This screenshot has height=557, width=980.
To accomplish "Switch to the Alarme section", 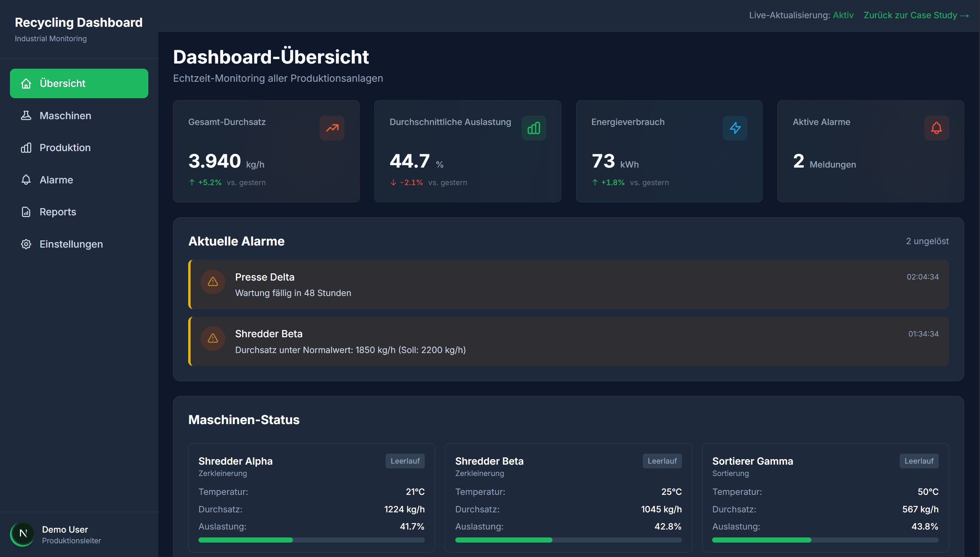I will [56, 180].
